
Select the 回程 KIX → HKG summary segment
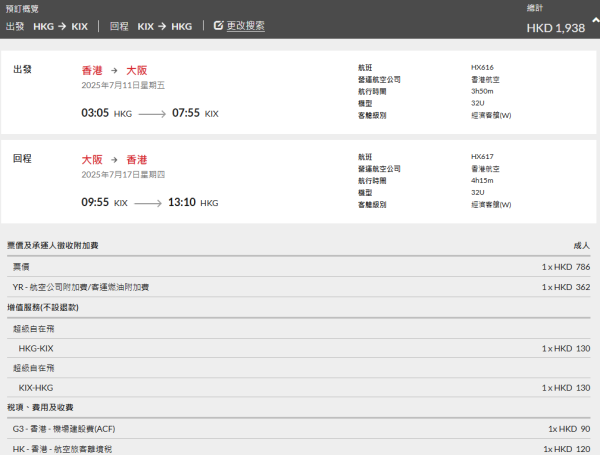point(151,26)
